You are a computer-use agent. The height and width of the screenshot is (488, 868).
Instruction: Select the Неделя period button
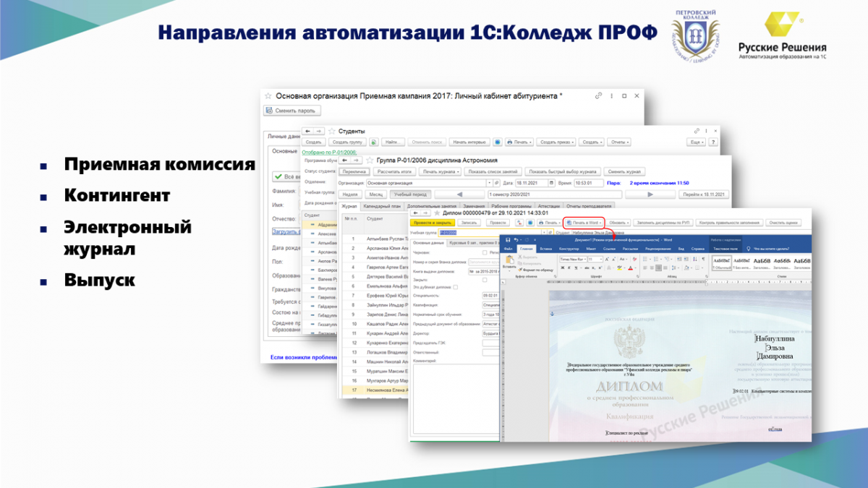[x=351, y=194]
